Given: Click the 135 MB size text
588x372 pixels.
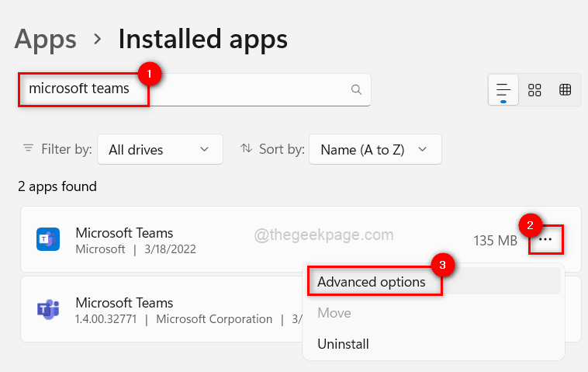Looking at the screenshot, I should coord(495,241).
